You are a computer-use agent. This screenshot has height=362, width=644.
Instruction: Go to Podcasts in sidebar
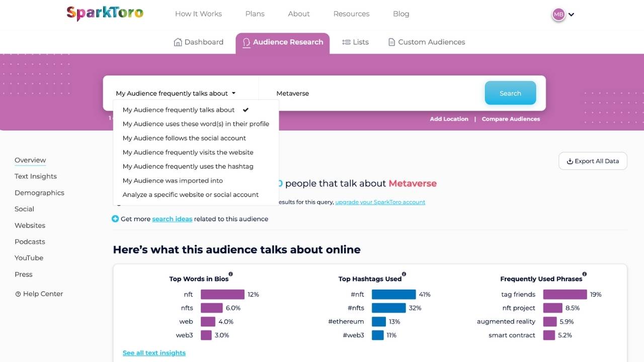(x=30, y=242)
